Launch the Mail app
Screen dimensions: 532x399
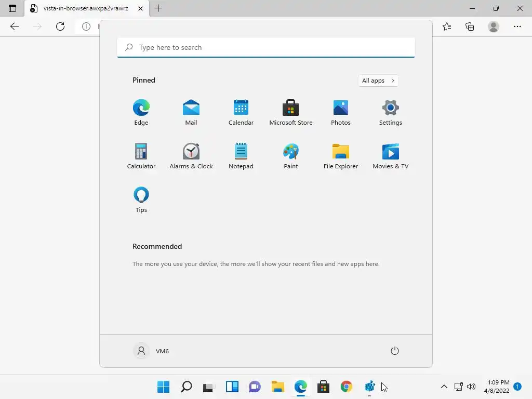point(191,112)
